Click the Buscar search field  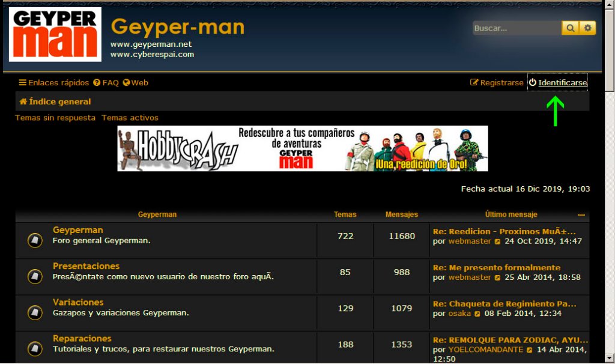[x=516, y=28]
